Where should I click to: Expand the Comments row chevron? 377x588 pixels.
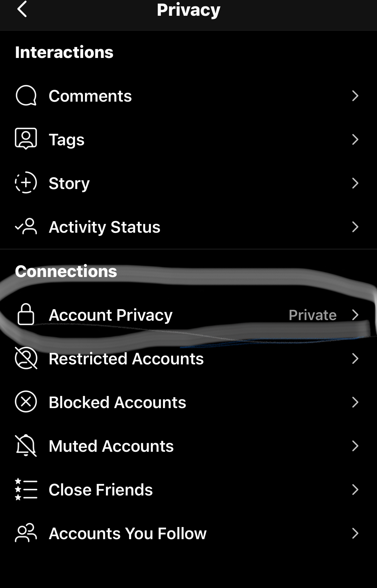[x=355, y=96]
